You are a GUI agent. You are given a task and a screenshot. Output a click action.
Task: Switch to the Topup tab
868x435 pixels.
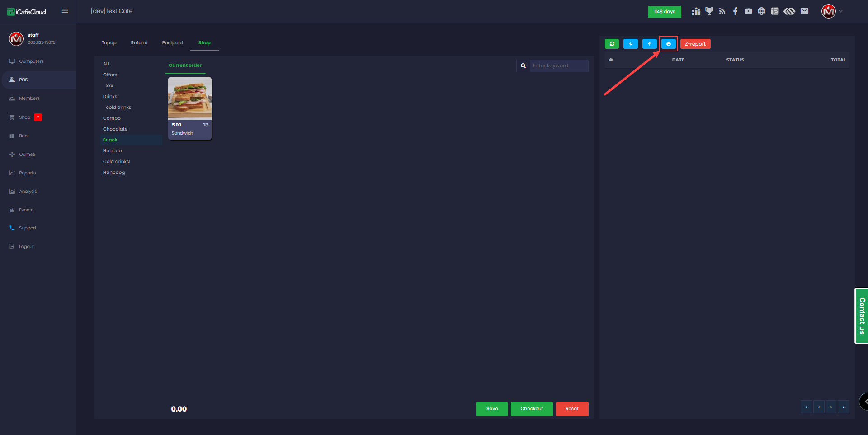[x=109, y=43]
